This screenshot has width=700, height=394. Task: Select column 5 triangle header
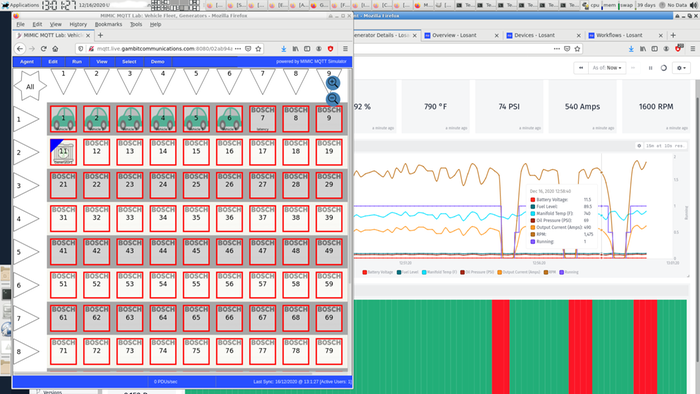pyautogui.click(x=196, y=82)
